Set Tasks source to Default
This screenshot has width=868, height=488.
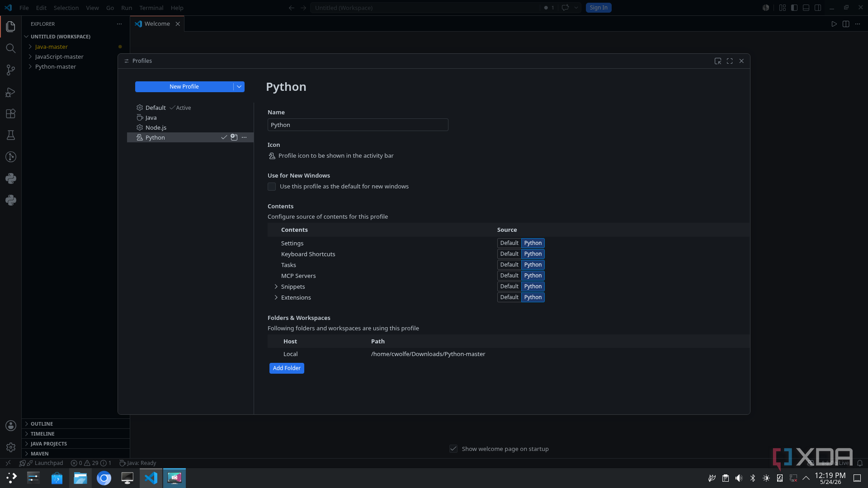tap(509, 265)
